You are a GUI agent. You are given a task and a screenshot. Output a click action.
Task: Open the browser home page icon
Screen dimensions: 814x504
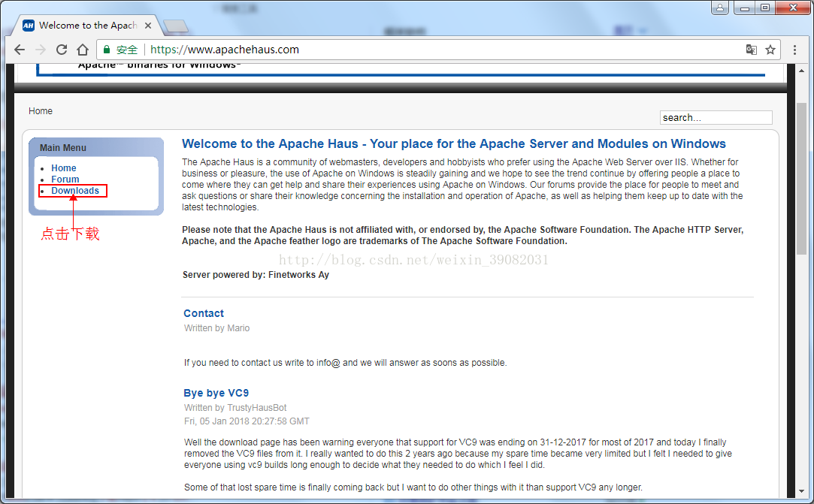(83, 50)
